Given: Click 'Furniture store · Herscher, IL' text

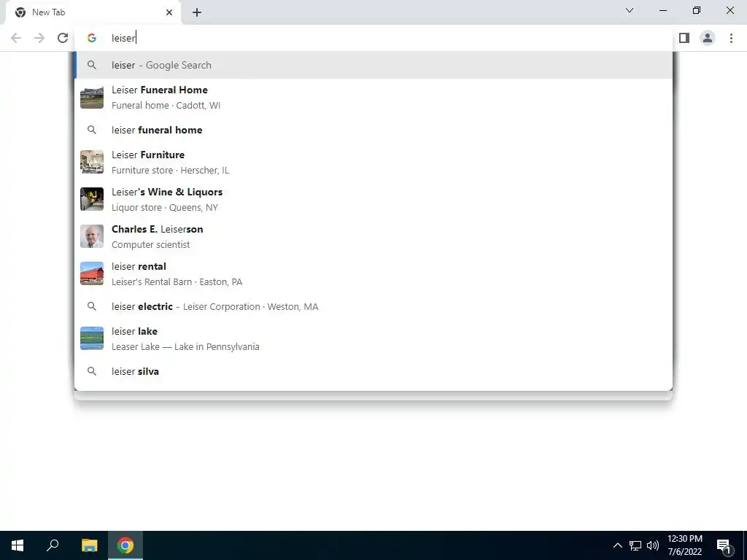Looking at the screenshot, I should tap(170, 170).
